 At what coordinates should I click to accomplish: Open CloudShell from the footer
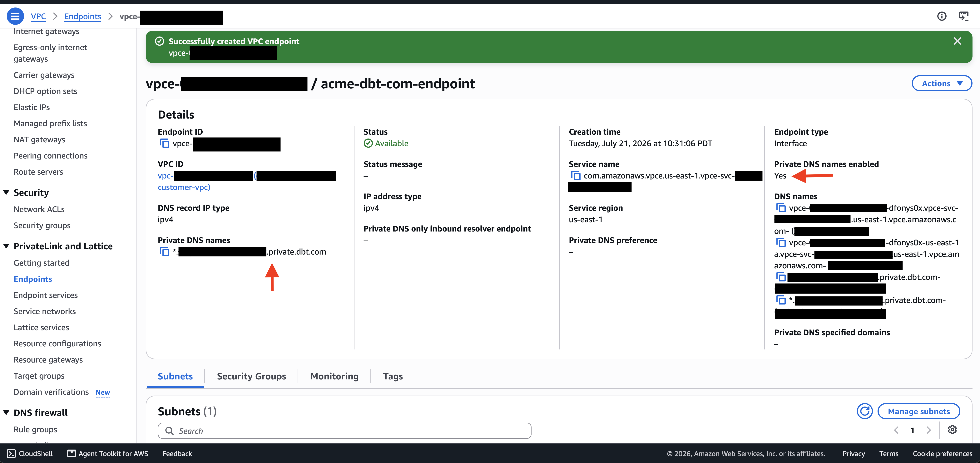(x=30, y=454)
